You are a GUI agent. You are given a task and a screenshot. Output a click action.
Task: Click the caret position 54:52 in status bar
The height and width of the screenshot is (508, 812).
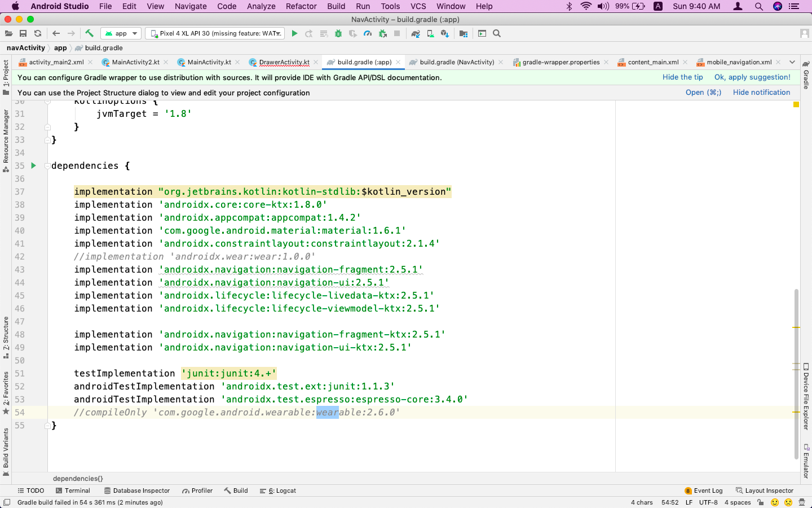(x=670, y=502)
